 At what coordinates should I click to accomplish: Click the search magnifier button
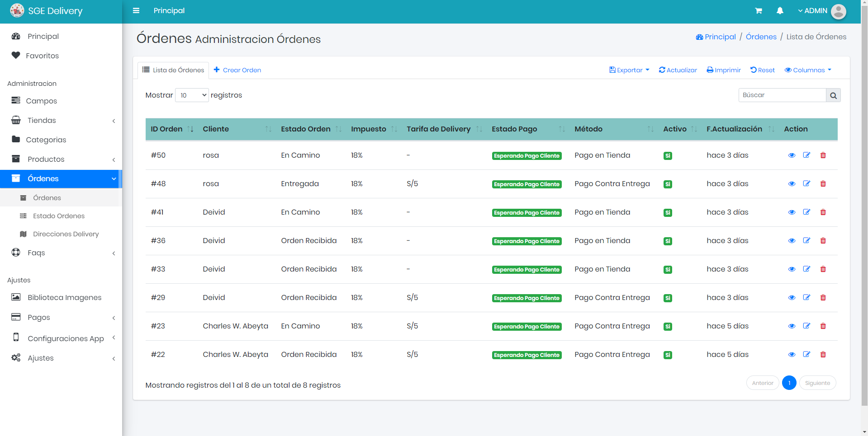(833, 95)
